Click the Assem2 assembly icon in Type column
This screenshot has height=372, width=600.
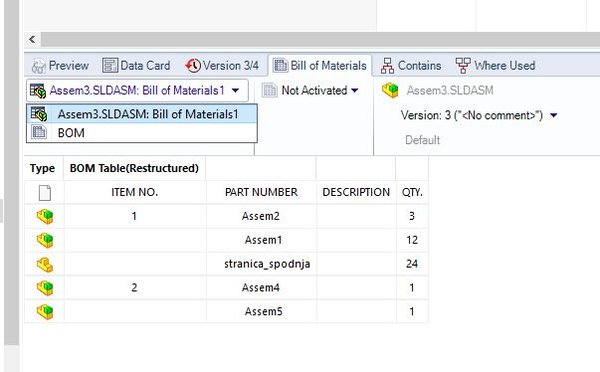(x=45, y=216)
